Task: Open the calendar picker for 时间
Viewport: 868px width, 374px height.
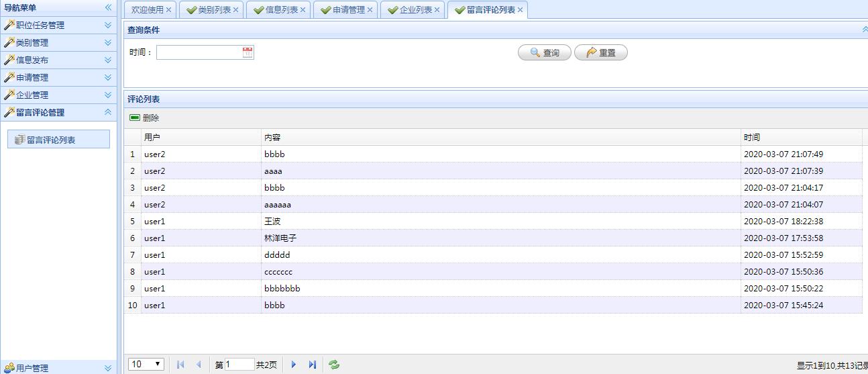Action: (248, 52)
